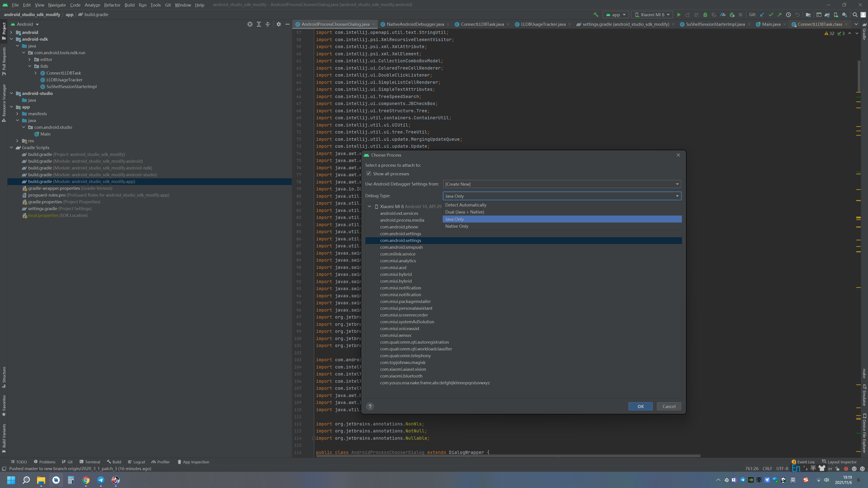Click Git commit checkmark icon
The width and height of the screenshot is (868, 488).
(771, 14)
